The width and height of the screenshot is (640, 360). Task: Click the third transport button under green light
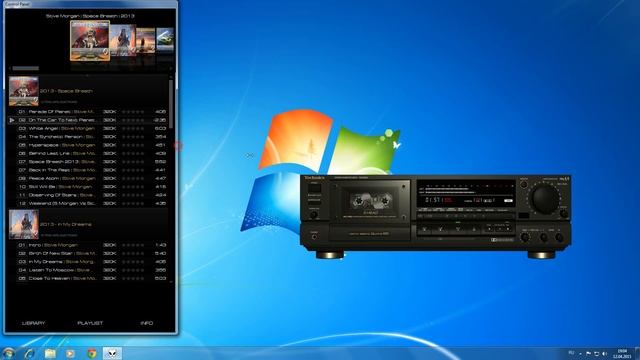tap(458, 229)
